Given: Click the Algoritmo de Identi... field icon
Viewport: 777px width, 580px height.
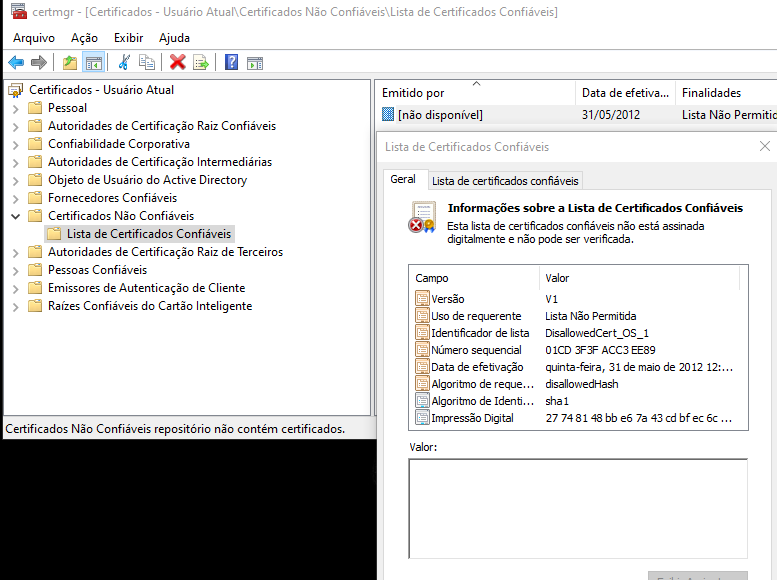Looking at the screenshot, I should (x=422, y=401).
